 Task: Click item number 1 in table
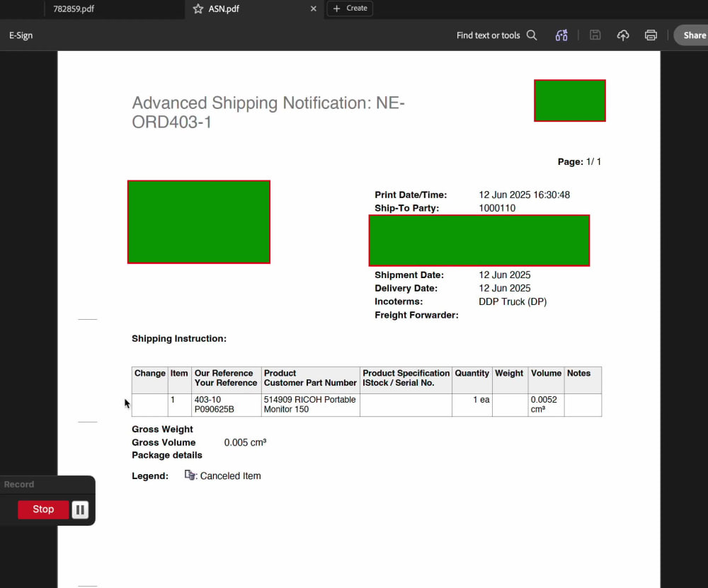[x=173, y=400]
